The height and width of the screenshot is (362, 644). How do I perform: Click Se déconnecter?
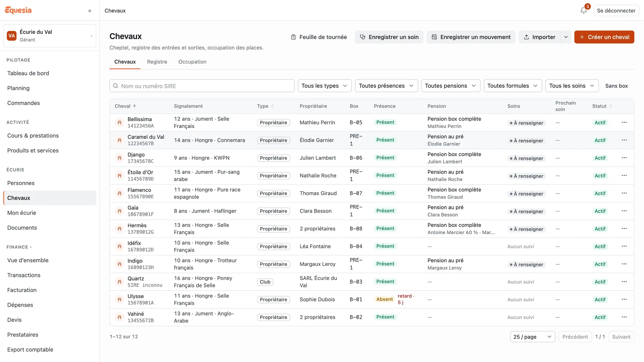click(x=616, y=11)
